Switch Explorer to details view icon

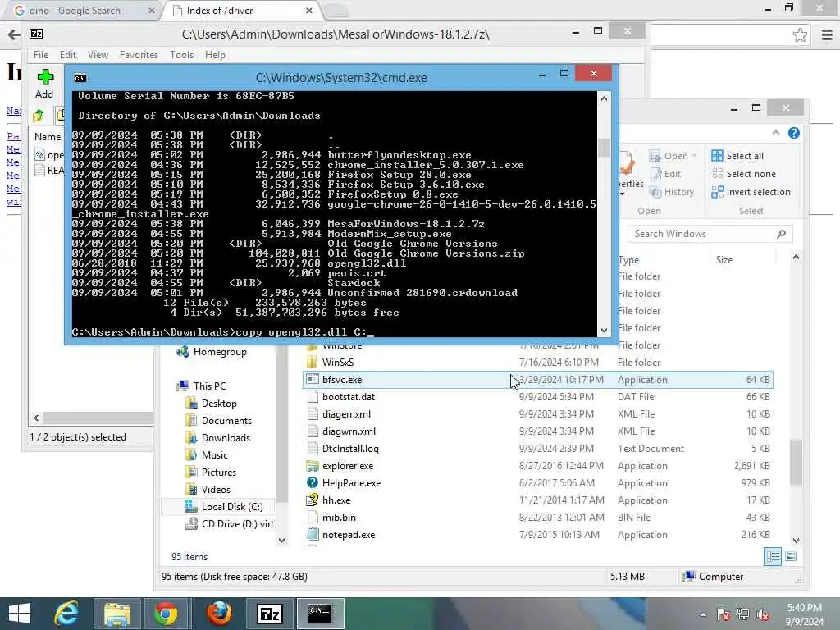(x=773, y=557)
